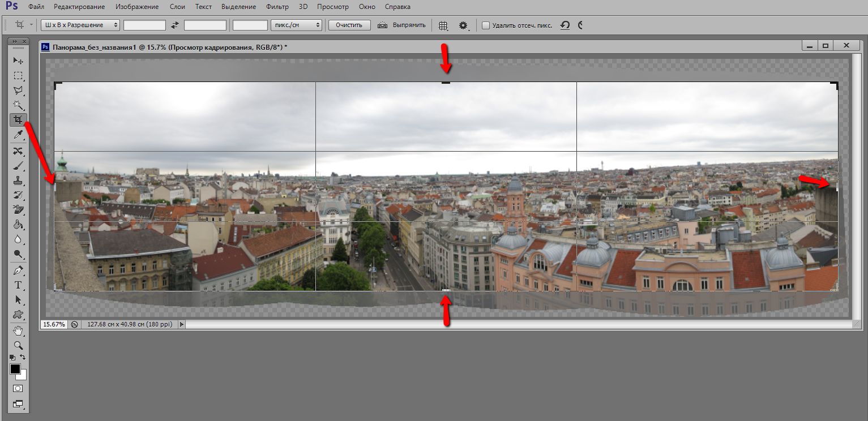The image size is (868, 421).
Task: Select the background color swatch
Action: 23,376
